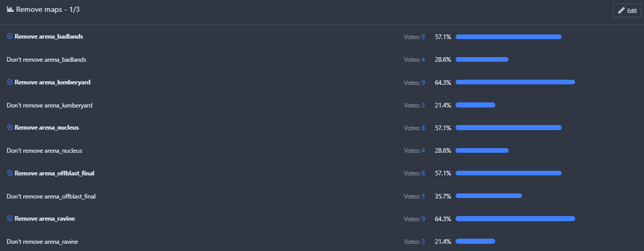Screen dimensions: 644x251
Task: Select the "Don't remove arena_badlands" option
Action: pyautogui.click(x=46, y=60)
